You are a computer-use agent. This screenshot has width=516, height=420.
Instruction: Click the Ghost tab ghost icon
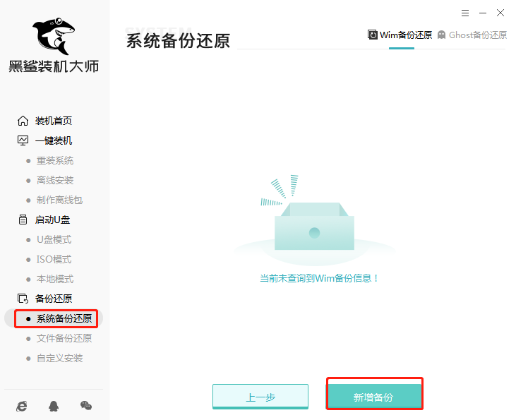[441, 35]
